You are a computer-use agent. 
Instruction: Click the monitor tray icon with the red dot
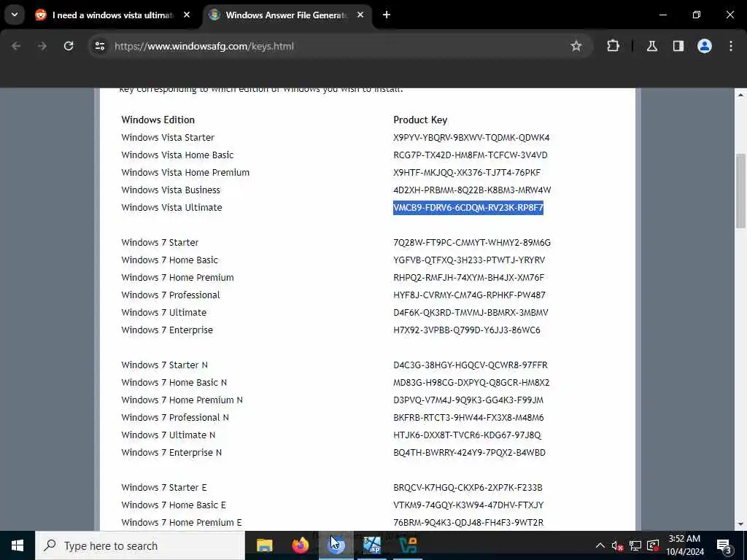(x=653, y=545)
